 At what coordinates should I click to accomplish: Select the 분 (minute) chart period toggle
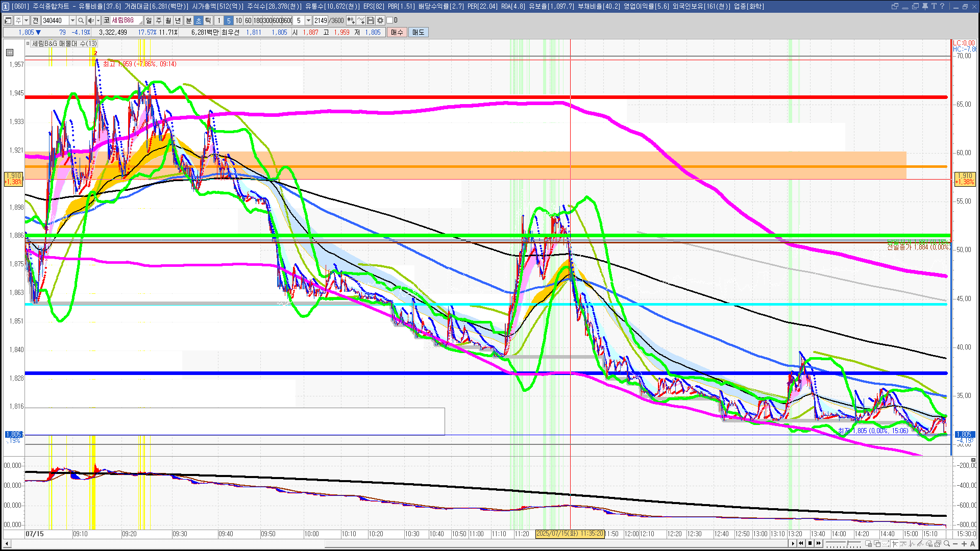pos(188,20)
